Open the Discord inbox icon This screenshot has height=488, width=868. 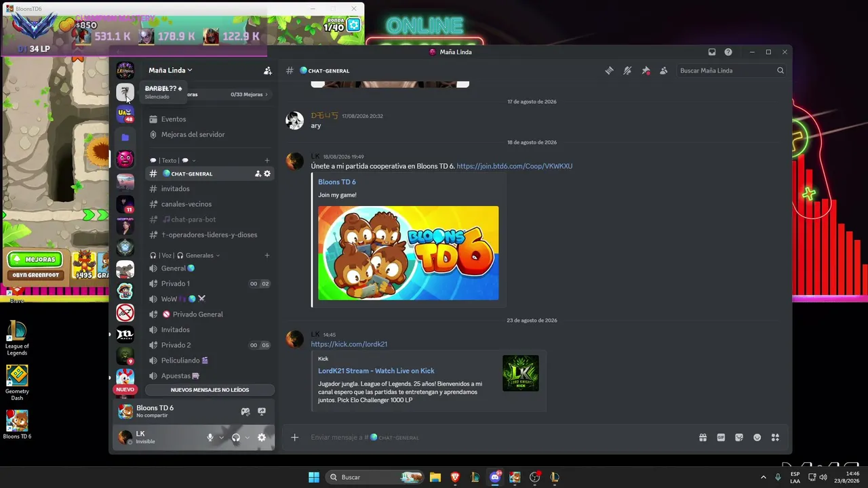coord(712,52)
